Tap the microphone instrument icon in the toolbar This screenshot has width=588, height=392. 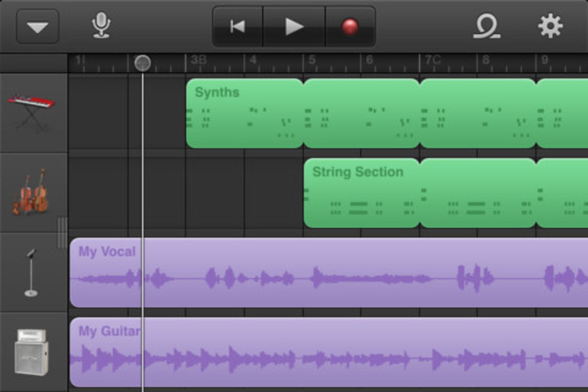pyautogui.click(x=101, y=26)
